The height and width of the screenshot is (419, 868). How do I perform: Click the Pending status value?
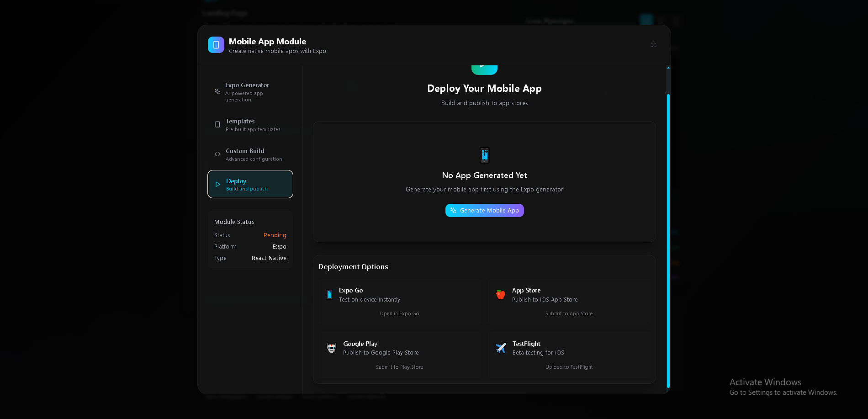pyautogui.click(x=275, y=235)
